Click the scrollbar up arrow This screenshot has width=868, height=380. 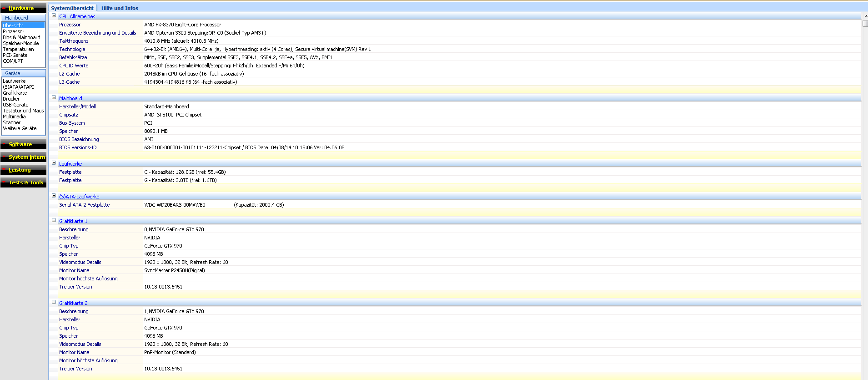click(x=865, y=16)
